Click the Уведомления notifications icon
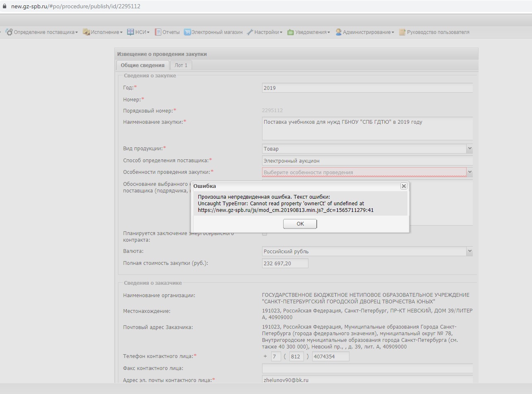 (291, 32)
